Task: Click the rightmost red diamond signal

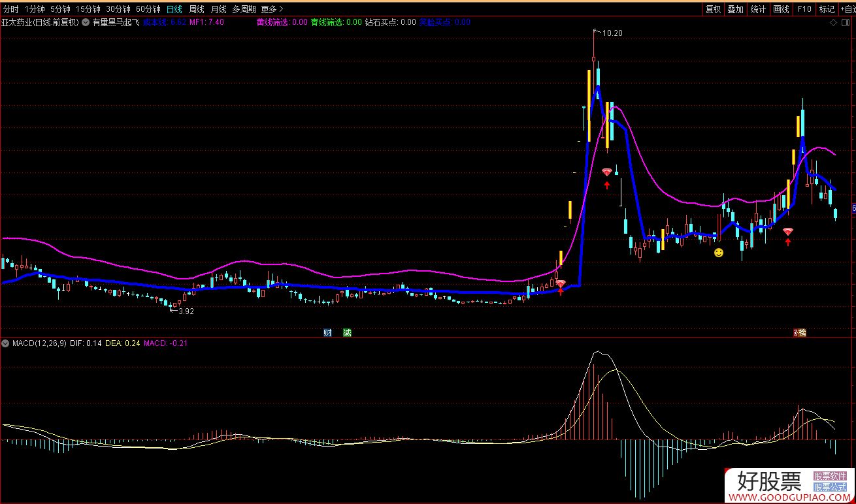Action: 788,231
